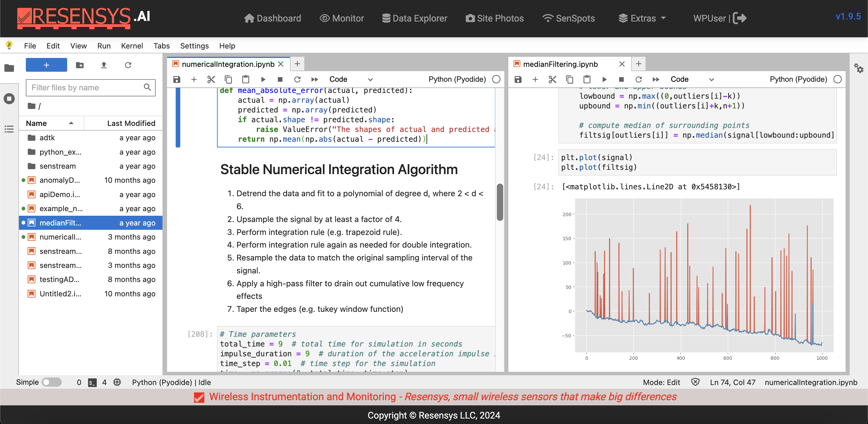Viewport: 868px width, 424px height.
Task: Go to Data Explorer page
Action: (414, 18)
